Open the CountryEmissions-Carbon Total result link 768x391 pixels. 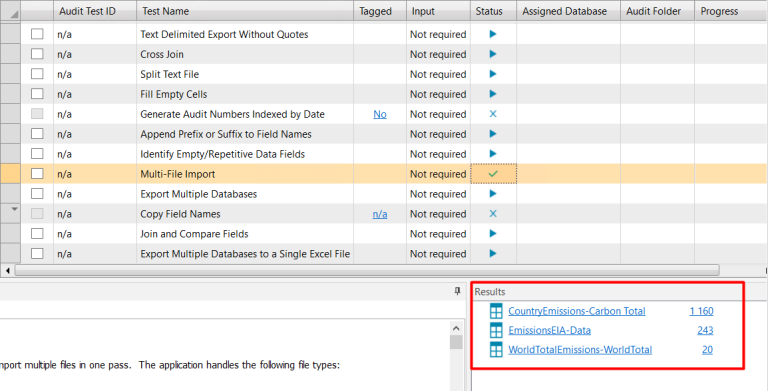[x=576, y=311]
